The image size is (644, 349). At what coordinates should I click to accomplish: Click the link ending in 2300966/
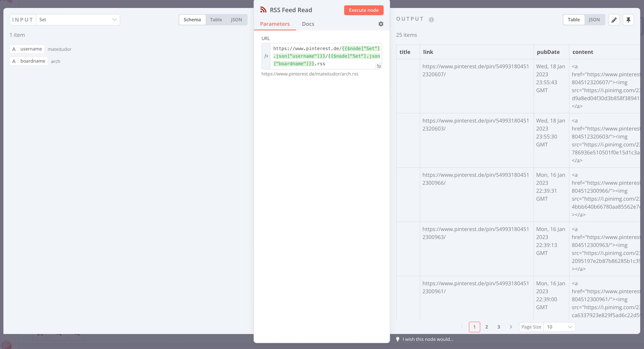click(476, 179)
